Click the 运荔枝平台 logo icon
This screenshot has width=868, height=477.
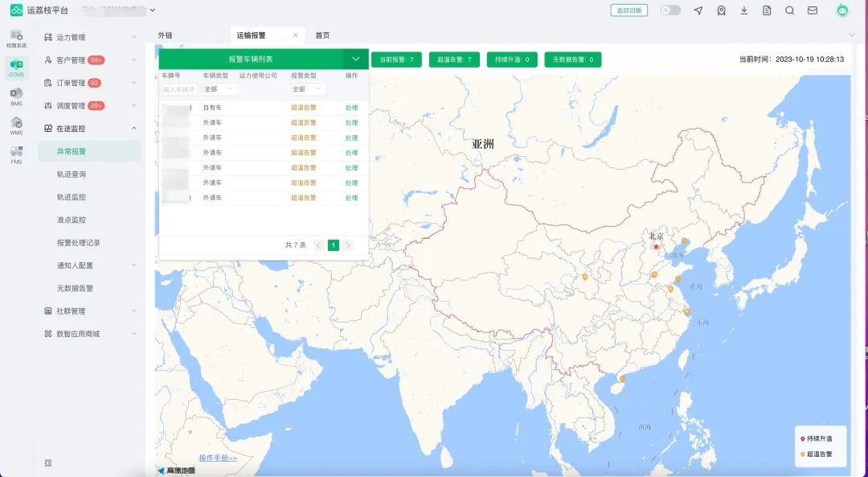pyautogui.click(x=17, y=10)
